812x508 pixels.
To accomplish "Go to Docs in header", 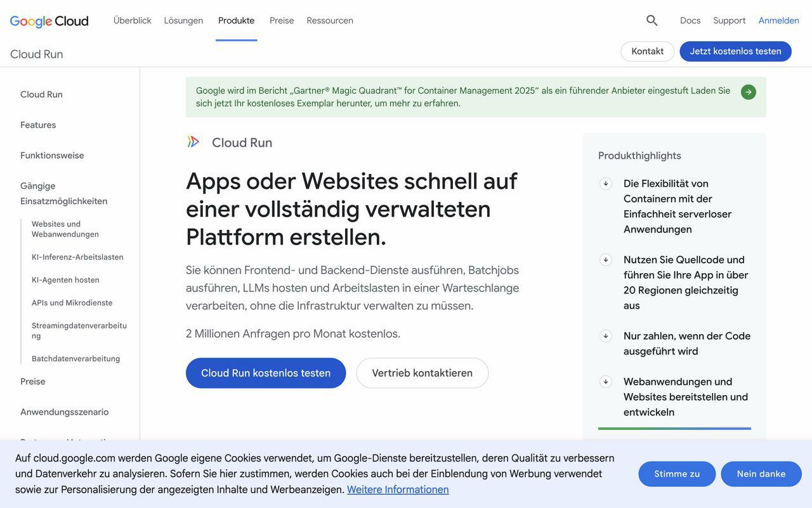I will coord(690,20).
